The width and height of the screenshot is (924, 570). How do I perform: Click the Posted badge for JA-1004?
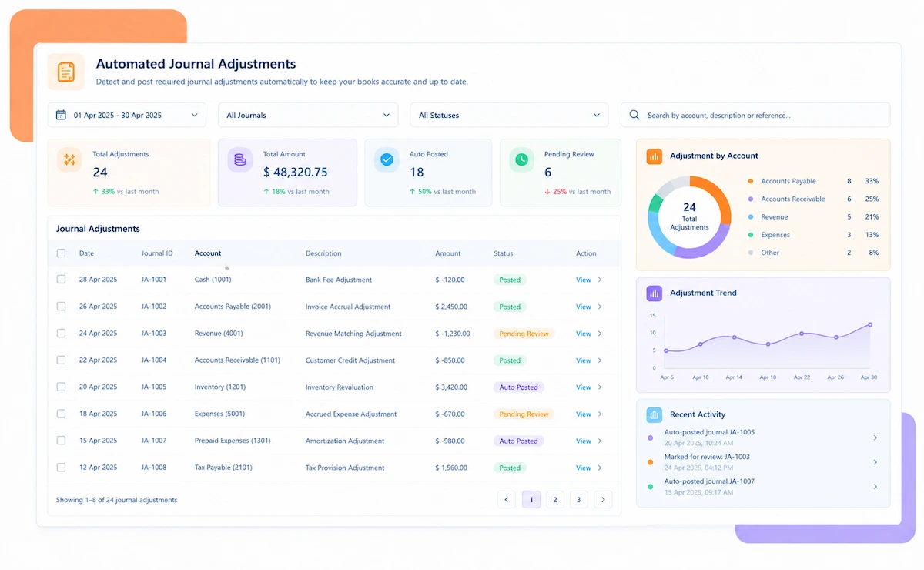pos(510,360)
